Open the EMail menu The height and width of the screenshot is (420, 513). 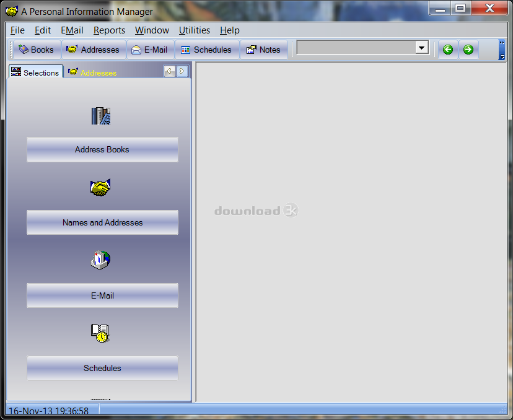(72, 30)
